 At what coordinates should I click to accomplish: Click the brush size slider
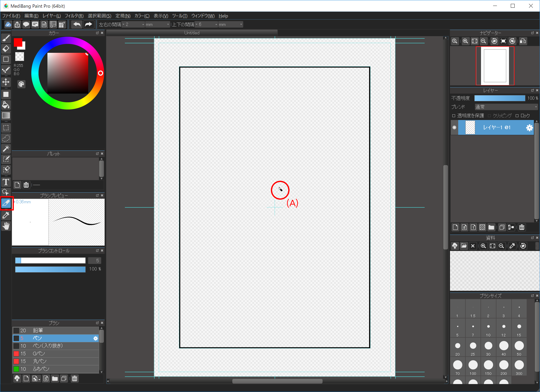pos(50,260)
